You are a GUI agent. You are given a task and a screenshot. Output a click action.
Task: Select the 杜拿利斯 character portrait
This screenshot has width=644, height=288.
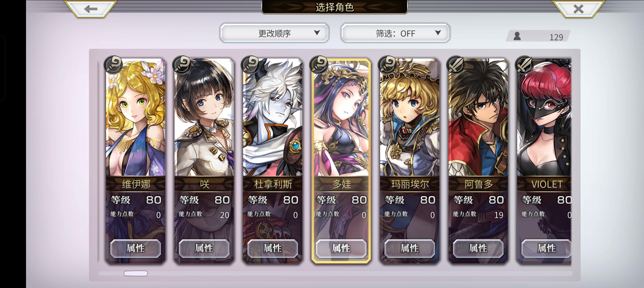tap(273, 117)
